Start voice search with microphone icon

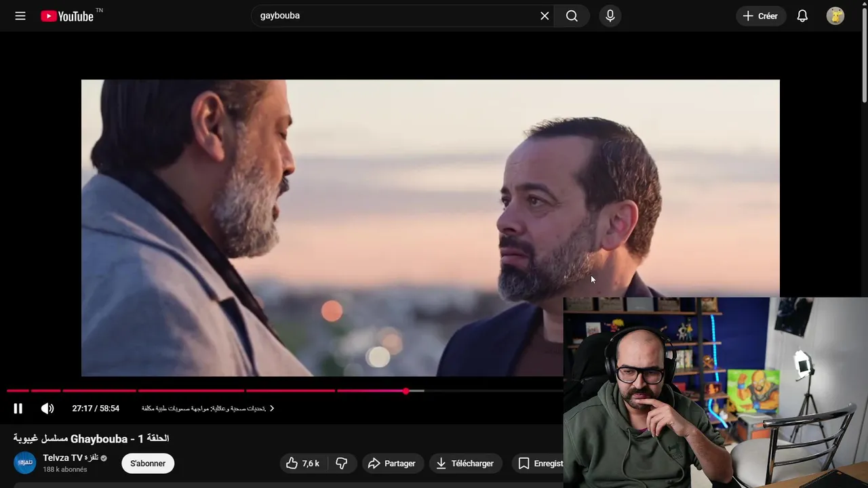610,16
